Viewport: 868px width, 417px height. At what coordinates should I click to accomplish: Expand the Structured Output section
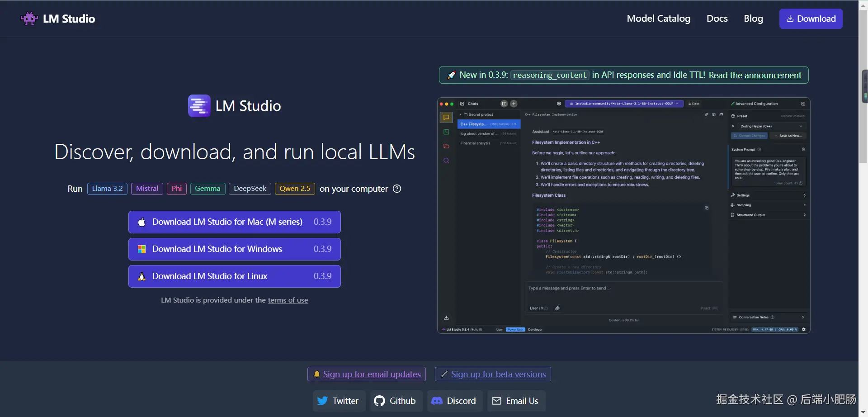pyautogui.click(x=768, y=215)
